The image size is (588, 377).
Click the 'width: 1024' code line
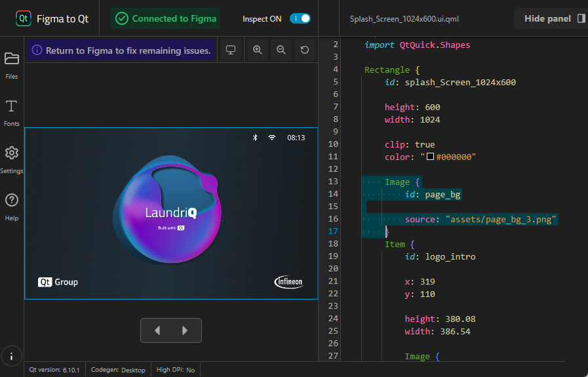[412, 120]
